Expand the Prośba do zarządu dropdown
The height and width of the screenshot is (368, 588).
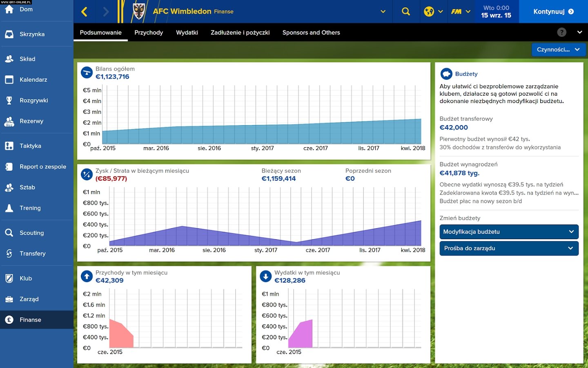click(509, 248)
